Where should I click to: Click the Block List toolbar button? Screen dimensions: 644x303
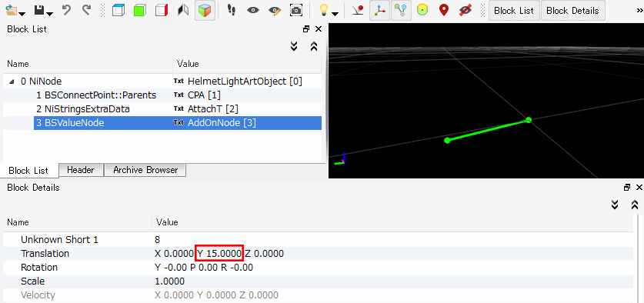point(514,11)
